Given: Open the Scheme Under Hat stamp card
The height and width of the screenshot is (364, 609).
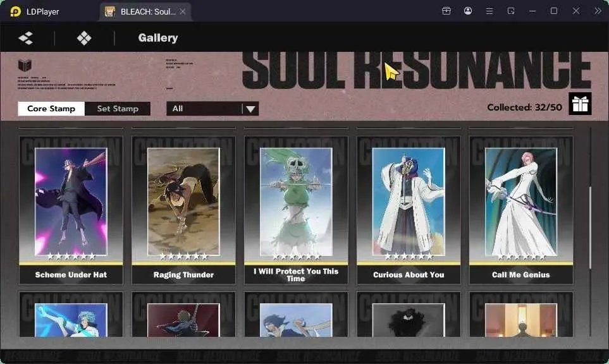Looking at the screenshot, I should 71,210.
